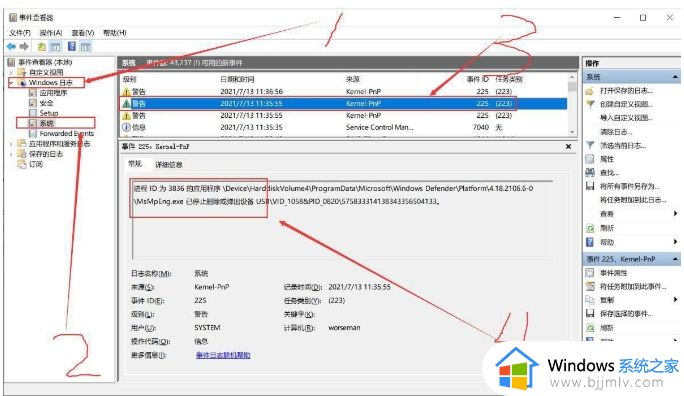
Task: Click the 来源 column header
Action: pos(352,79)
